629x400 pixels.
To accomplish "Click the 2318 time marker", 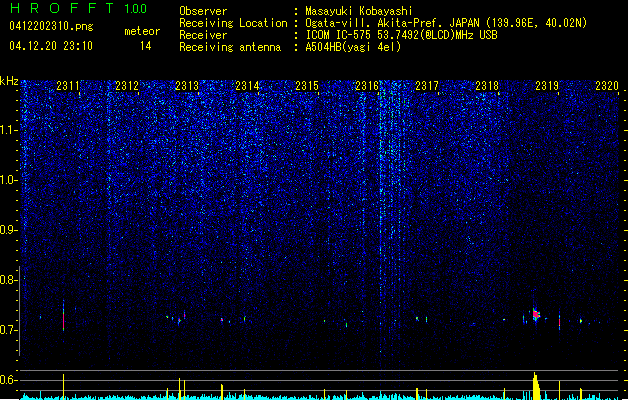I will coord(487,85).
